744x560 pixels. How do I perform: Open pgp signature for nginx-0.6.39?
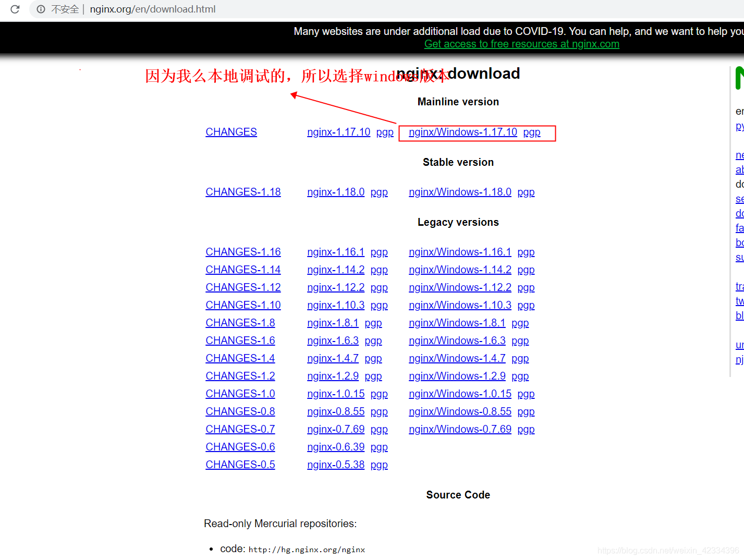pos(379,447)
